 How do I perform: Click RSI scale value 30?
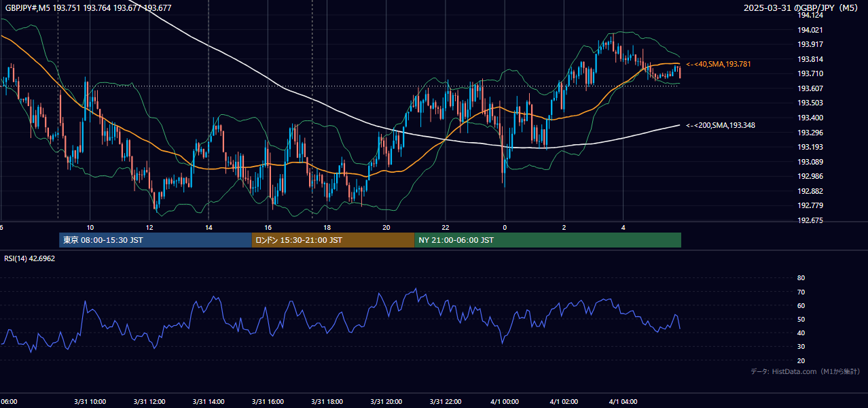(801, 346)
